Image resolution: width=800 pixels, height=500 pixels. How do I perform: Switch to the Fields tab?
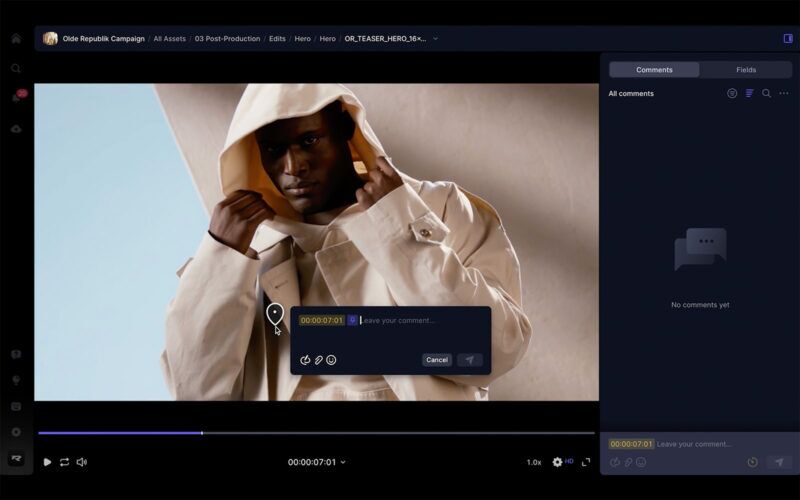[746, 70]
